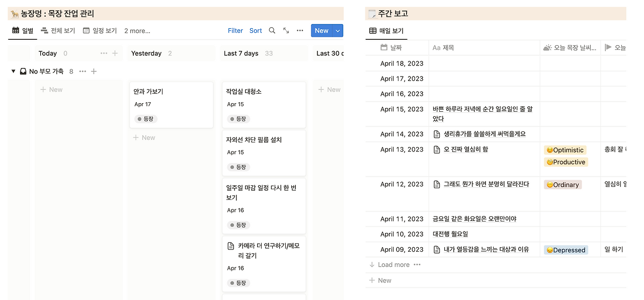Open the 2 more... hidden views list
The height and width of the screenshot is (300, 644).
pyautogui.click(x=137, y=30)
